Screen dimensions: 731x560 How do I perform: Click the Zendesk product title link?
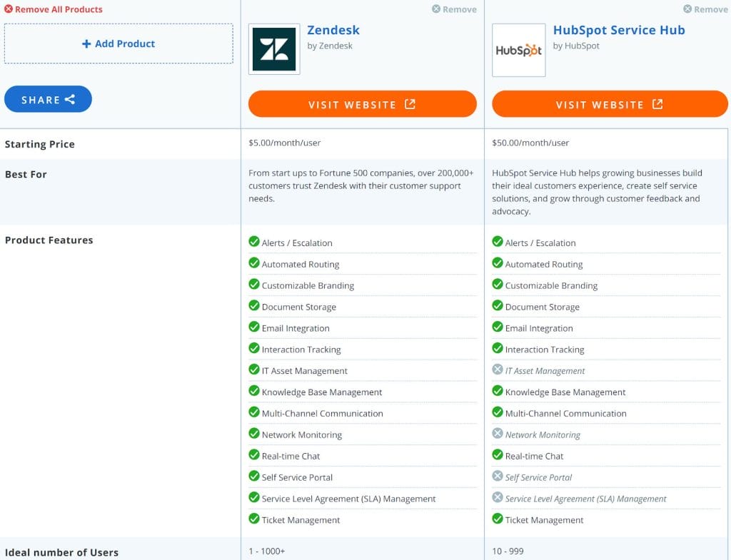[333, 31]
